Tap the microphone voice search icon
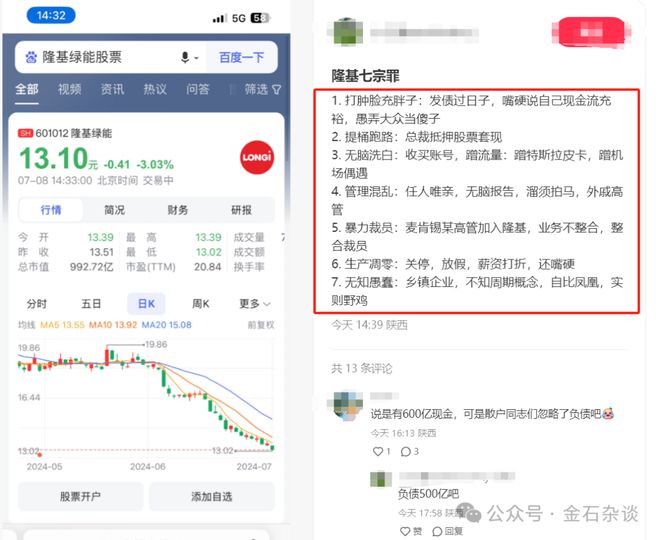The width and height of the screenshot is (660, 540). click(185, 57)
